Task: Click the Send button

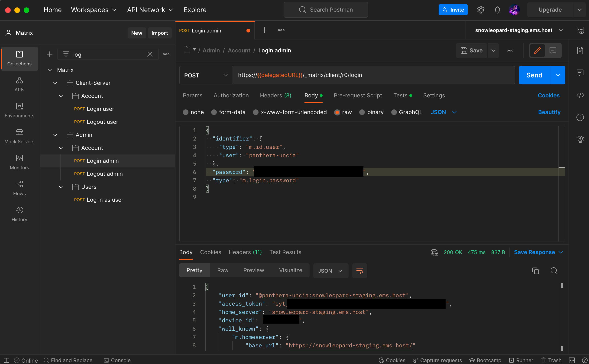Action: (x=534, y=75)
